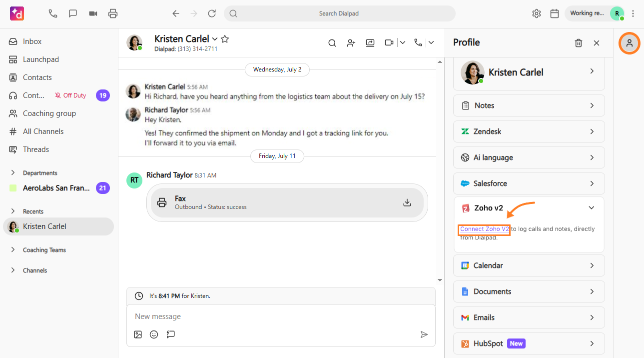Click the conversation scrollbar

pos(440,171)
